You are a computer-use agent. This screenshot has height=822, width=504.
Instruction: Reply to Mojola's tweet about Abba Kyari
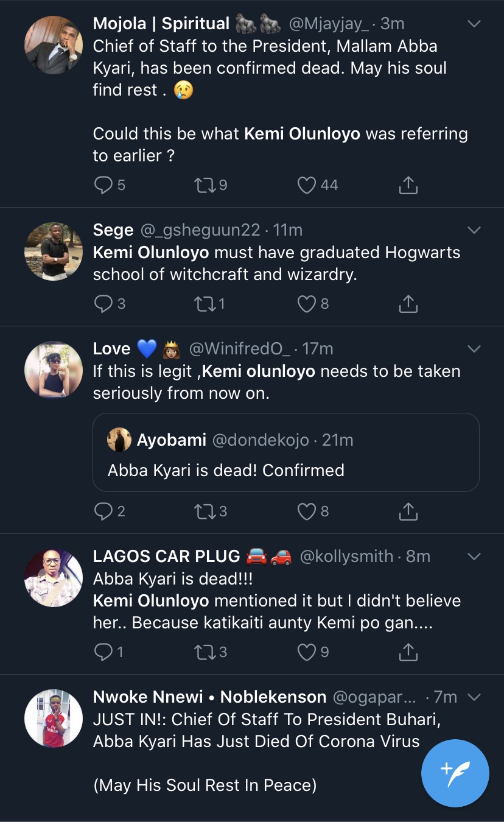104,185
